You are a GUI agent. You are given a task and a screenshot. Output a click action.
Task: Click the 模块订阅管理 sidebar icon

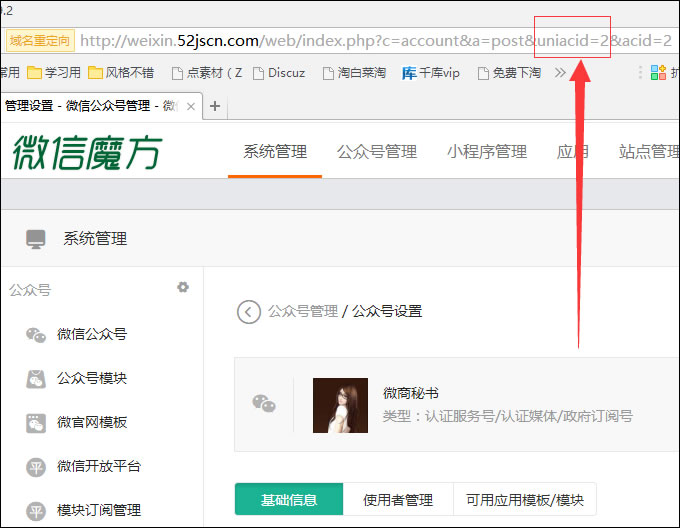[x=37, y=510]
